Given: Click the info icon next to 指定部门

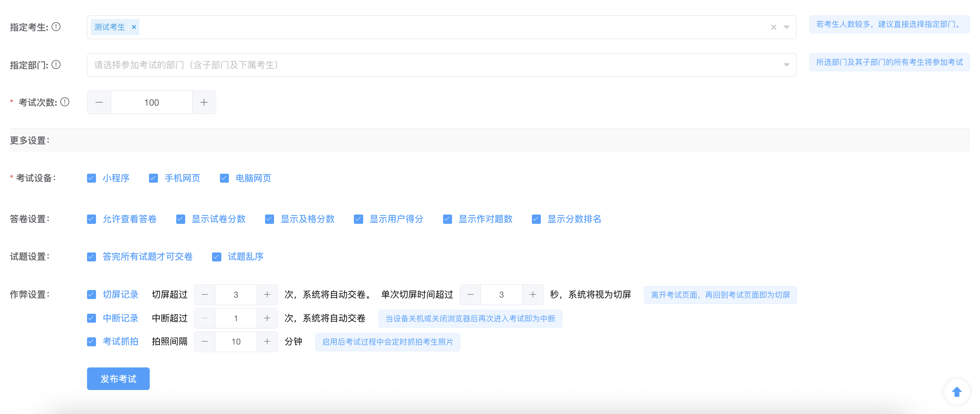Looking at the screenshot, I should 56,65.
